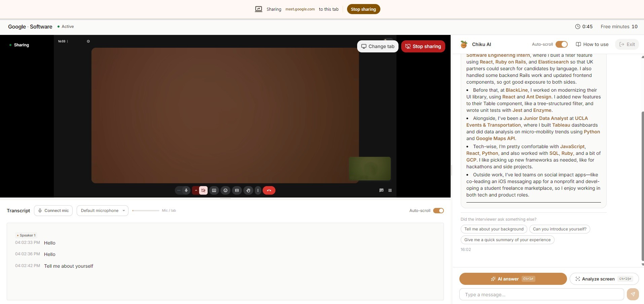Image resolution: width=644 pixels, height=304 pixels.
Task: Hang up the Meet call
Action: click(269, 190)
